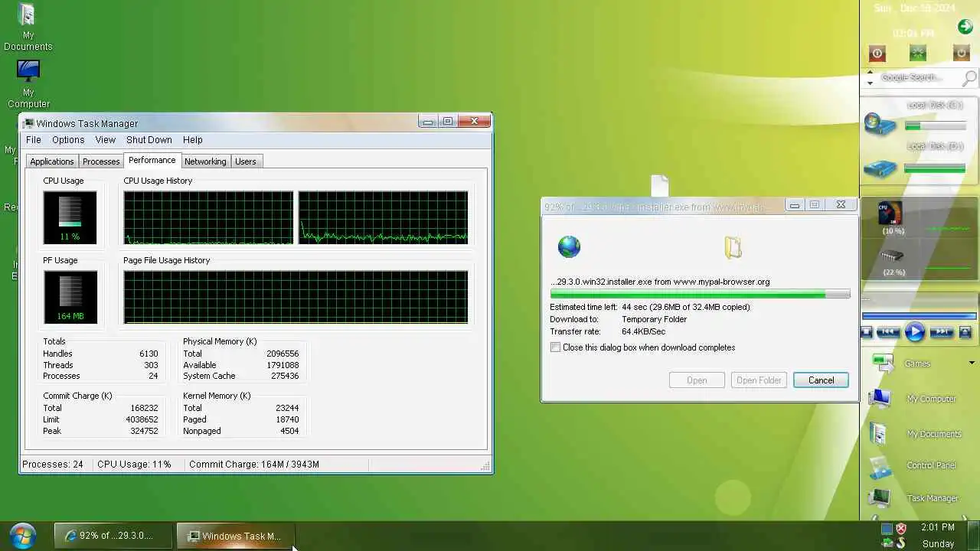980x551 pixels.
Task: Skip to previous track in sidebar player
Action: point(887,331)
